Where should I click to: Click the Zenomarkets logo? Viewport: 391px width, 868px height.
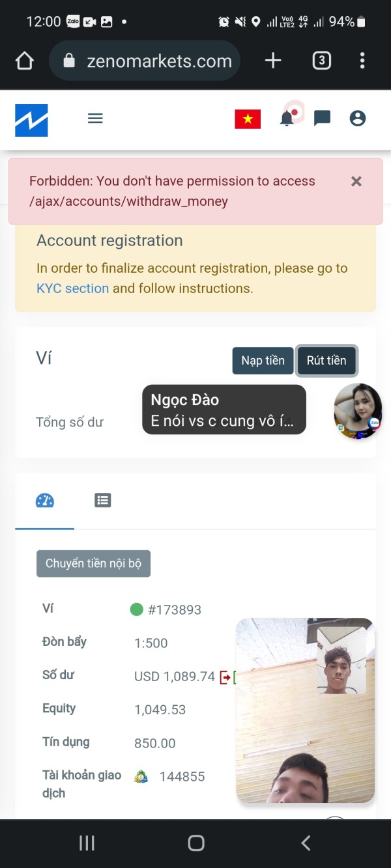(x=31, y=120)
